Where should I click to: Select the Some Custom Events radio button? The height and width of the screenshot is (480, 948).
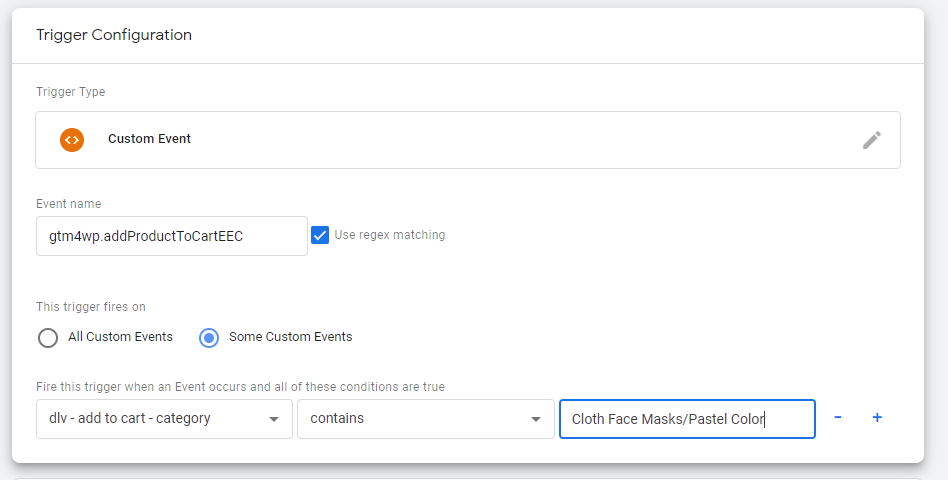209,337
